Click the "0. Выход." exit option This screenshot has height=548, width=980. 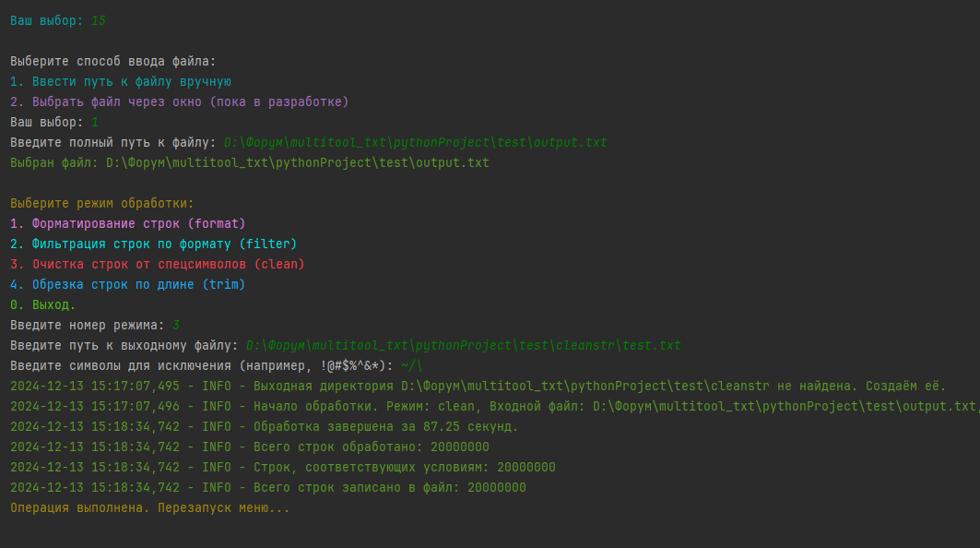pos(43,304)
